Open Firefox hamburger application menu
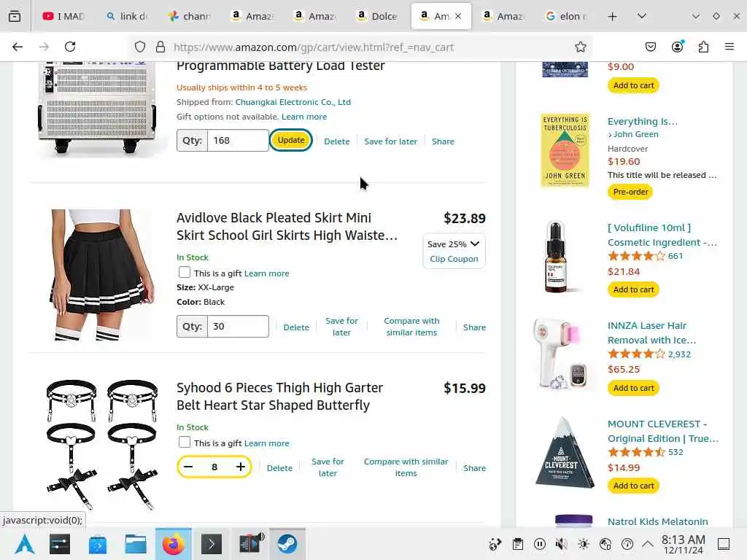The image size is (747, 560). [729, 47]
